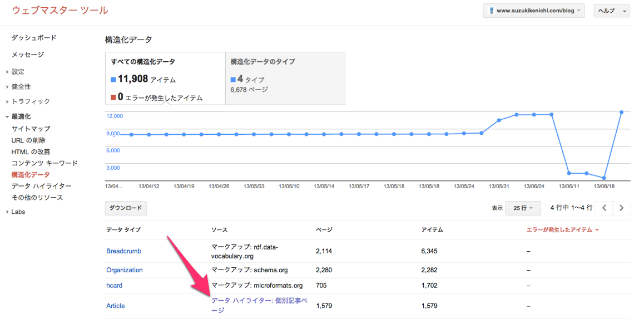Image resolution: width=644 pixels, height=323 pixels.
Task: Open ダッシュボード in the sidebar
Action: [x=34, y=37]
